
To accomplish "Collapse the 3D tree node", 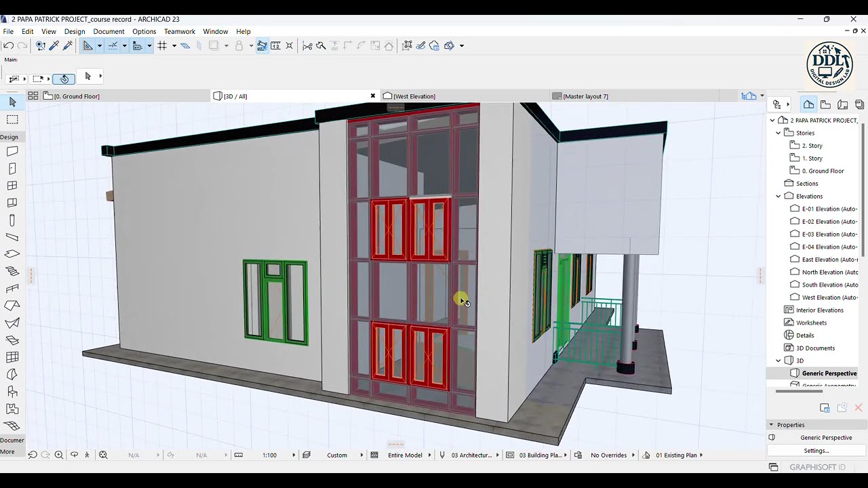I will (x=778, y=361).
